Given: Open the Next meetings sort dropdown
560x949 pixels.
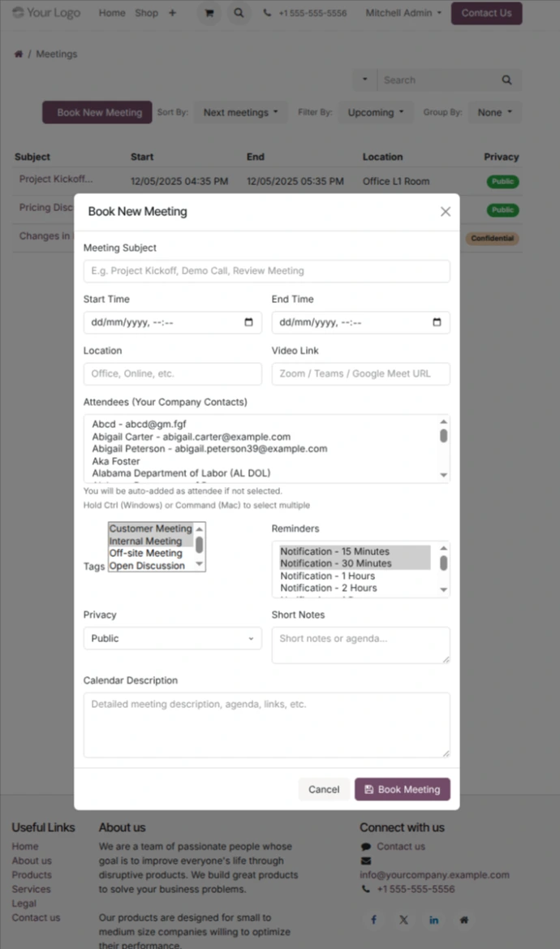Looking at the screenshot, I should click(240, 113).
